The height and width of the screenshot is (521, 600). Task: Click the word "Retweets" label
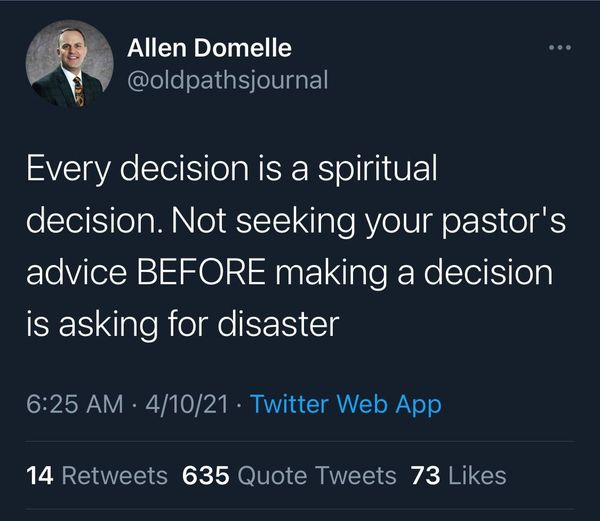pos(114,476)
